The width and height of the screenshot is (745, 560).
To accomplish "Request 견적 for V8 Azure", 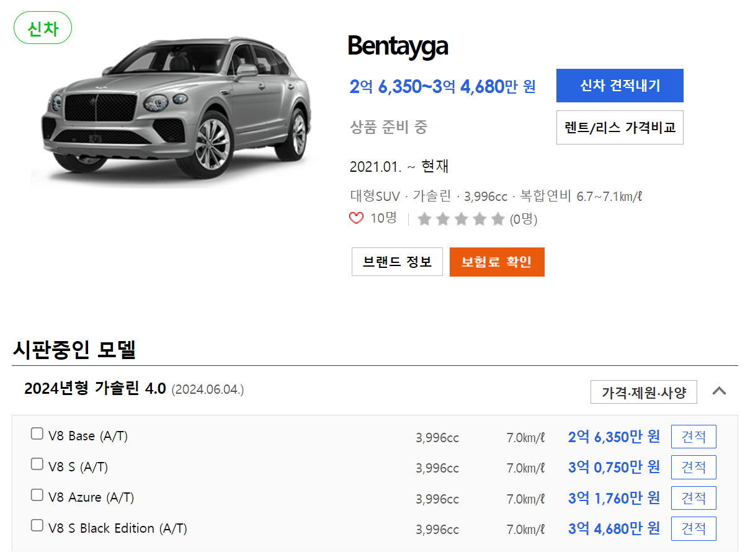I will click(x=694, y=498).
